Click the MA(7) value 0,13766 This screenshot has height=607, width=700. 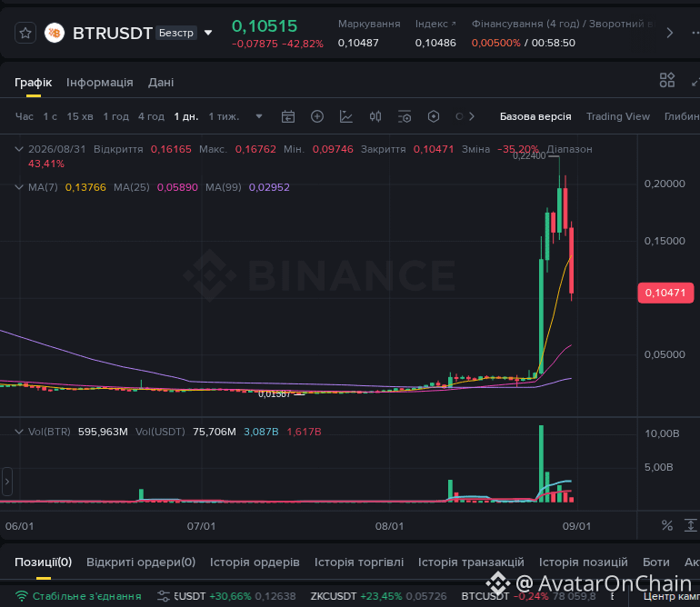click(x=85, y=187)
